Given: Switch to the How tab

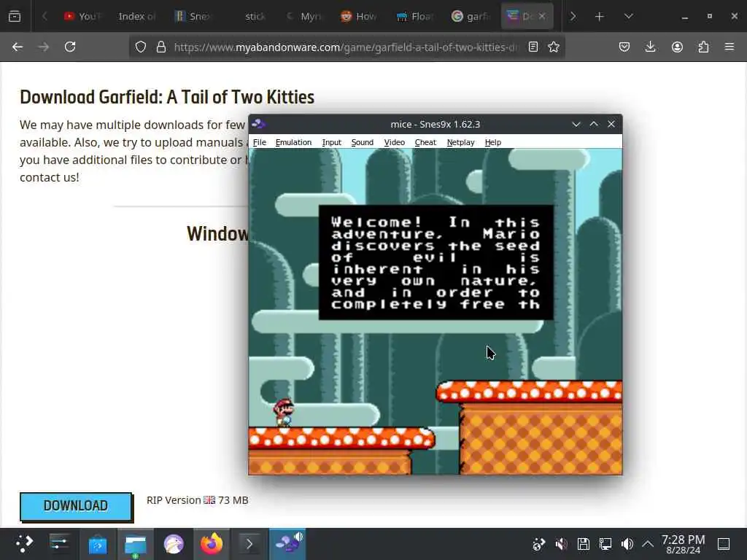Looking at the screenshot, I should tap(359, 16).
